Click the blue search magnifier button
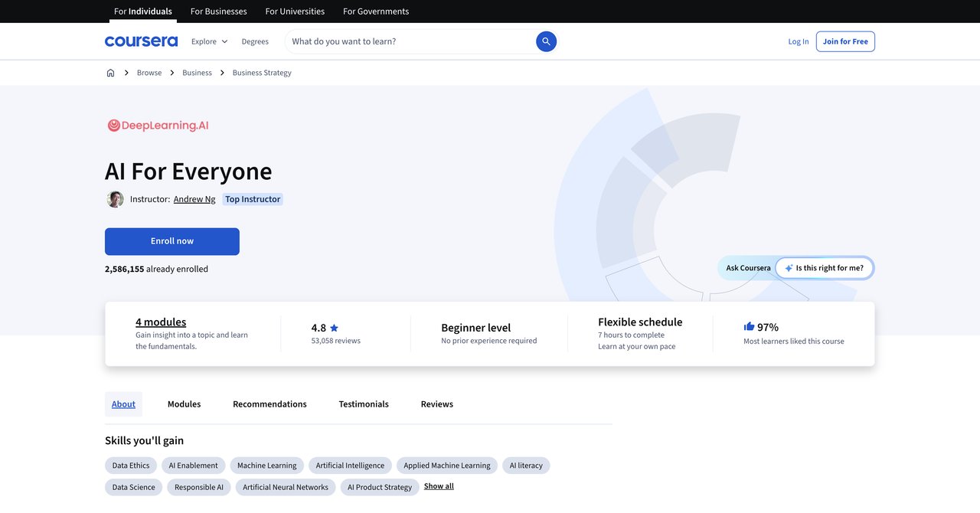 pyautogui.click(x=546, y=41)
